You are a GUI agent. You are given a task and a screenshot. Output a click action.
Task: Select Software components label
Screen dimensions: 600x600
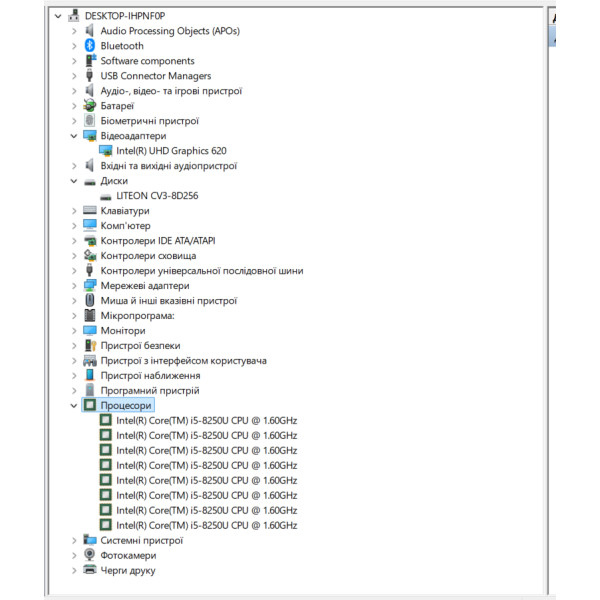147,61
